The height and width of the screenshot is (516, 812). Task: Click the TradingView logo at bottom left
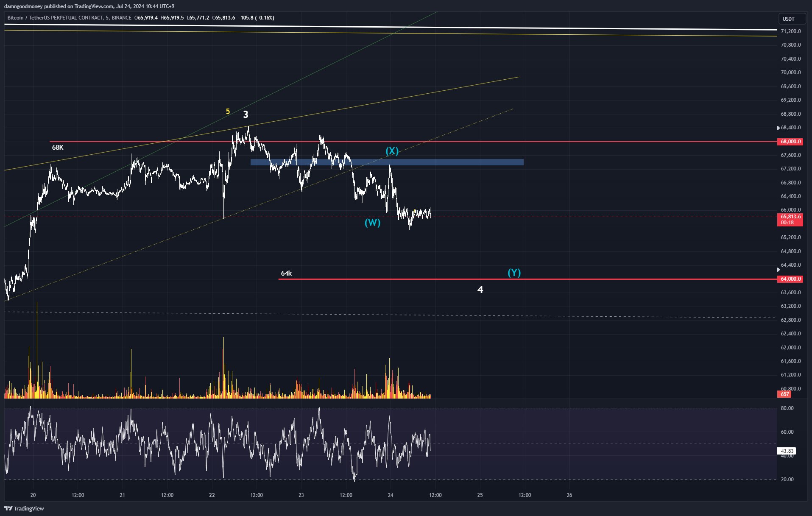click(x=24, y=508)
